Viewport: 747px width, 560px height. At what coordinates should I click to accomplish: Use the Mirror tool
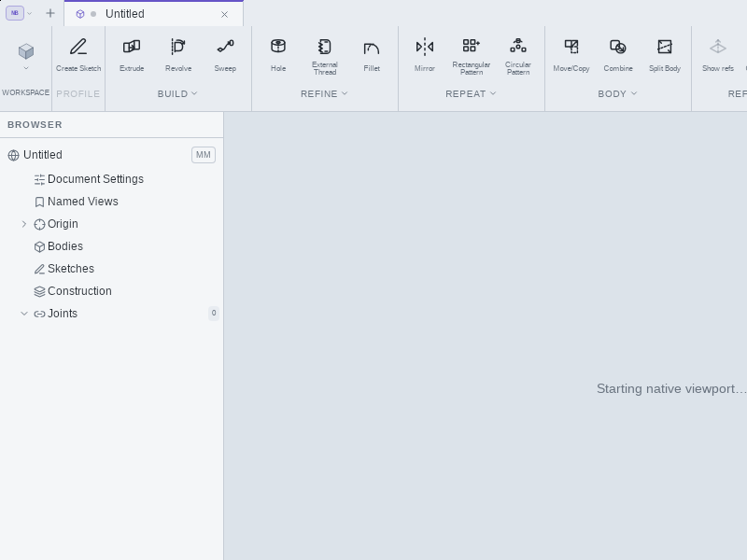coord(425,55)
